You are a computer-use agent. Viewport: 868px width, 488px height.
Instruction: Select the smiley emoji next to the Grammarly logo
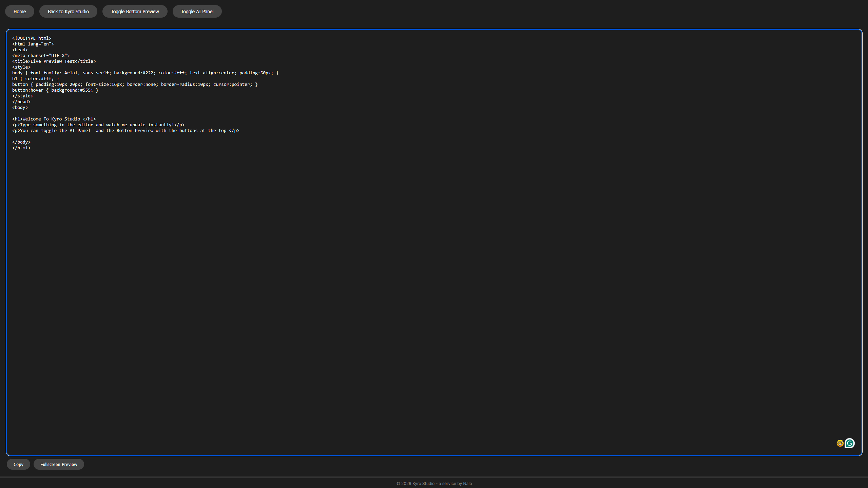coord(840,443)
